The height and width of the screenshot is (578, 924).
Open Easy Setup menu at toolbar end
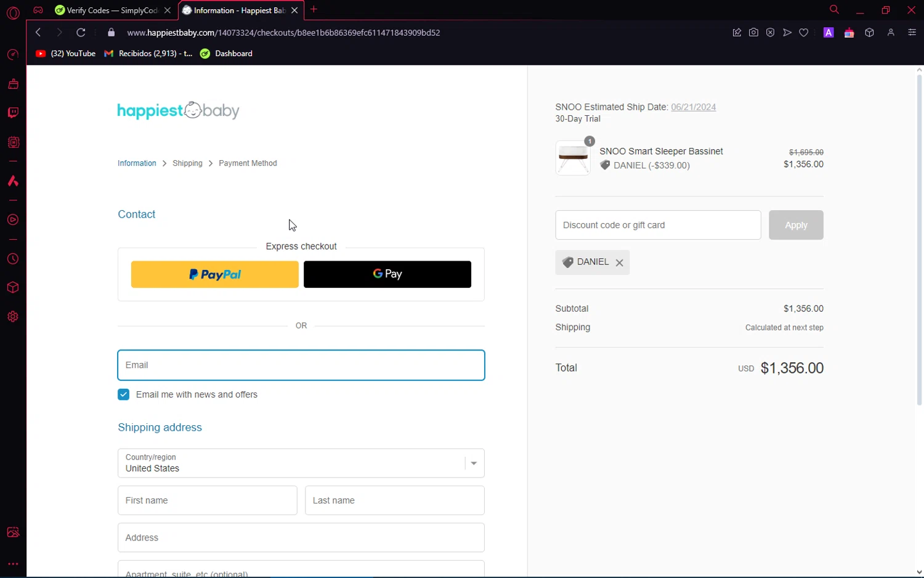[x=912, y=33]
